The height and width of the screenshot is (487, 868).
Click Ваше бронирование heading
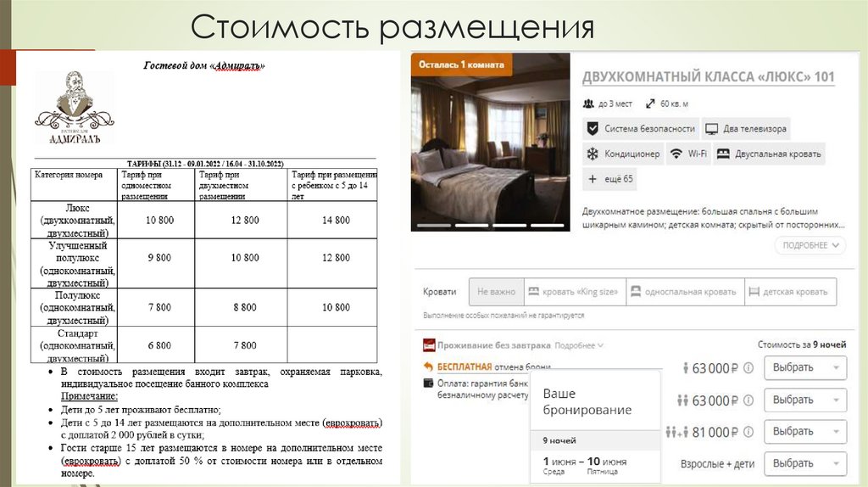[587, 401]
